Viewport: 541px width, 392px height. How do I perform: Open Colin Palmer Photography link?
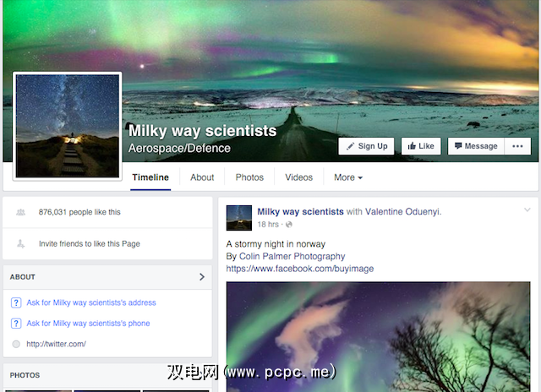point(292,257)
